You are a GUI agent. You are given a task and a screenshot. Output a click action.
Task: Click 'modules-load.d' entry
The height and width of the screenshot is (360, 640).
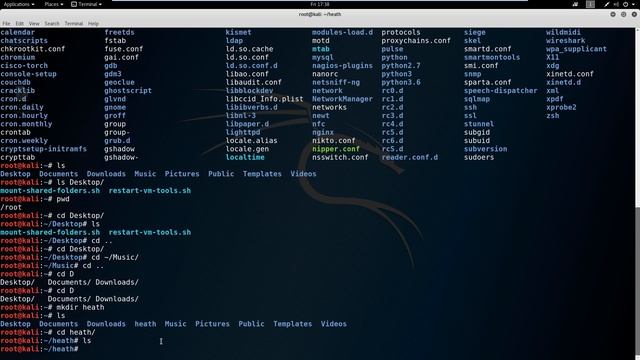pos(342,32)
